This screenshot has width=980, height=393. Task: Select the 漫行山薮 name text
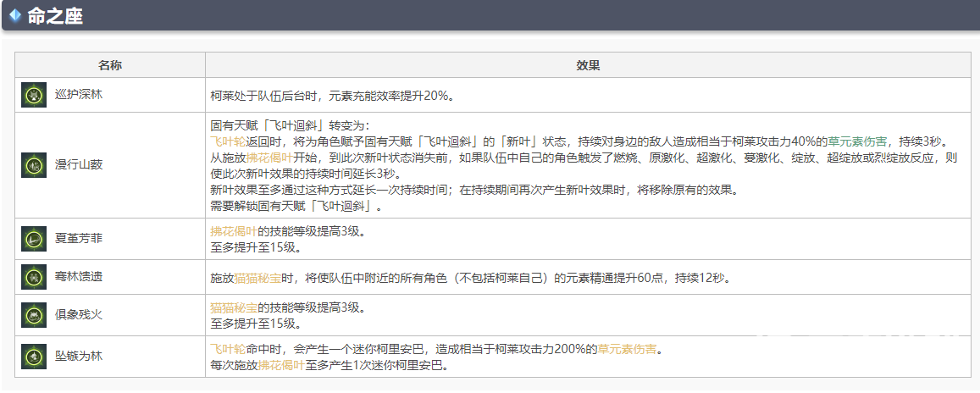pos(78,165)
